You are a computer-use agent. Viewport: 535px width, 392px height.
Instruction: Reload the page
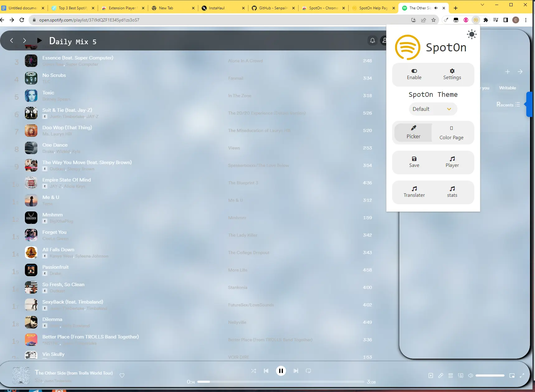click(x=22, y=20)
